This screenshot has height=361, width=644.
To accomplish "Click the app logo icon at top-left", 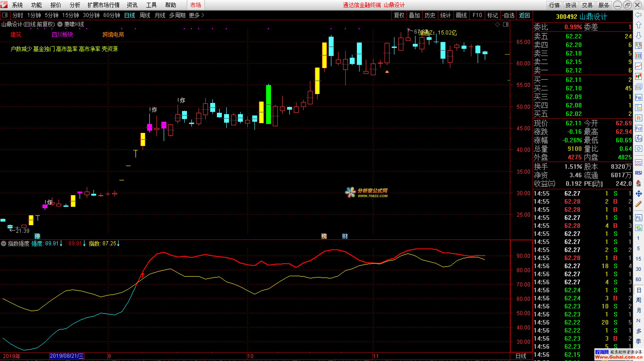I will [x=4, y=4].
